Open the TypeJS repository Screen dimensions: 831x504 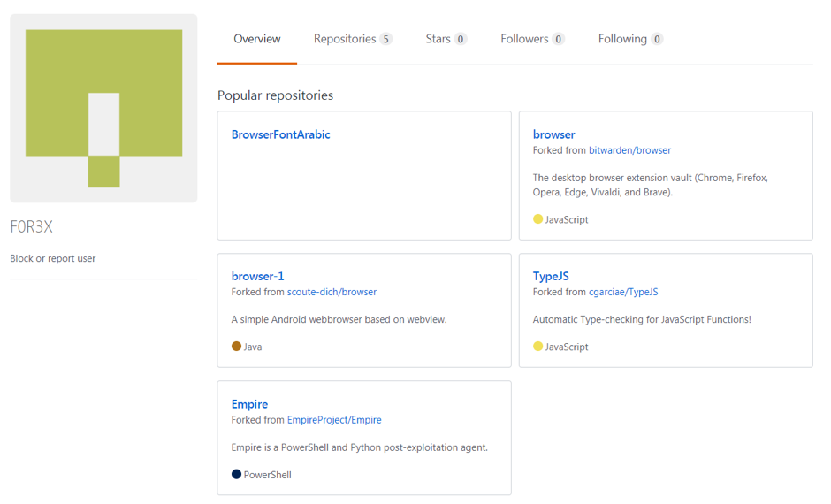551,276
